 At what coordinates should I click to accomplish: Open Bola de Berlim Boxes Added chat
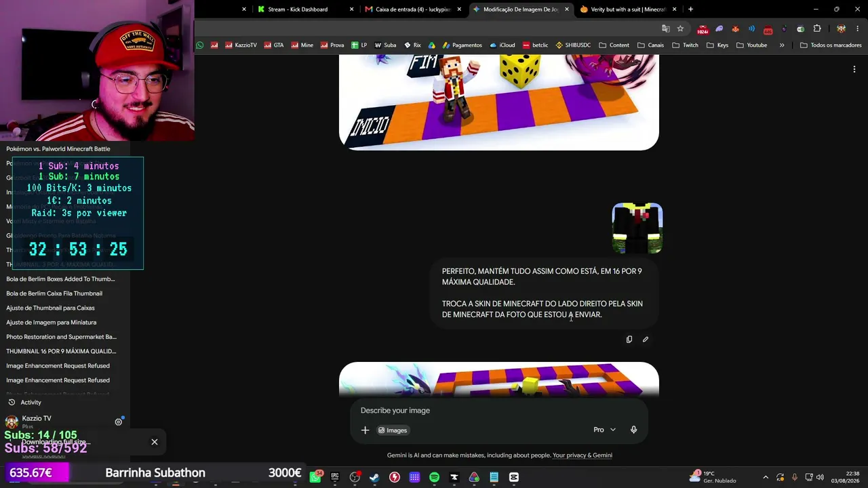point(61,279)
